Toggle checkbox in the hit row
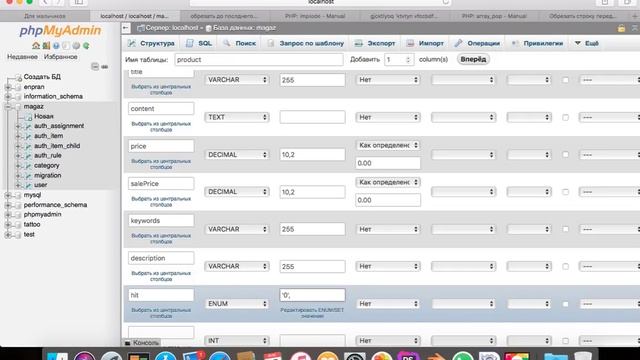The height and width of the screenshot is (360, 640). coord(565,304)
